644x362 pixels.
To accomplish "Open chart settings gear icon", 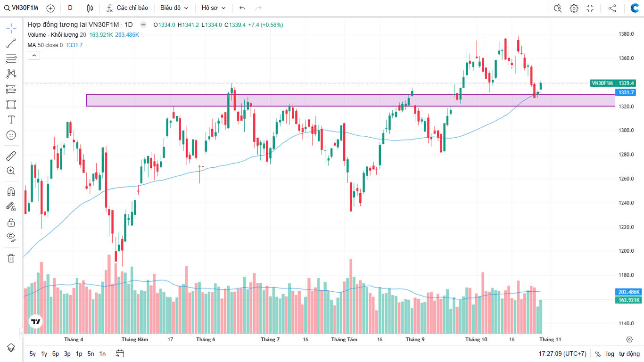I will point(574,8).
